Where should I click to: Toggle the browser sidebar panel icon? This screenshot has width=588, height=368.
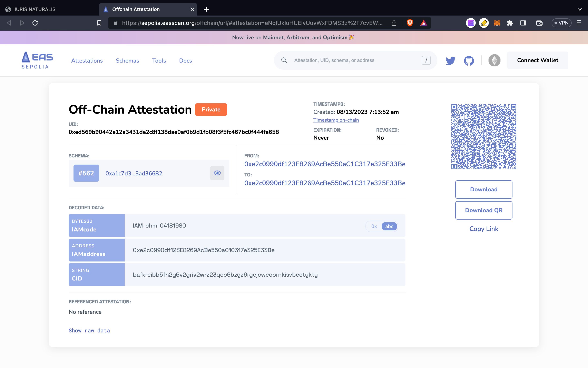click(x=523, y=23)
